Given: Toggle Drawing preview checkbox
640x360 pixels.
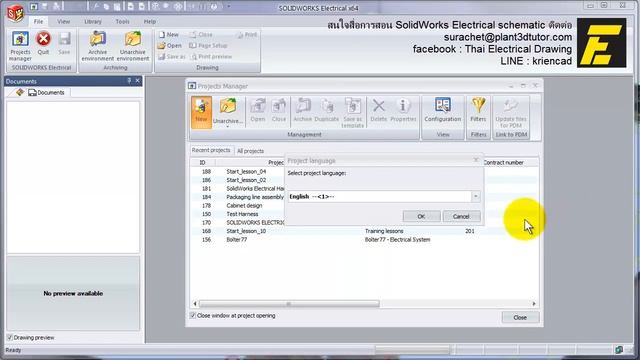Looking at the screenshot, I should 10,338.
